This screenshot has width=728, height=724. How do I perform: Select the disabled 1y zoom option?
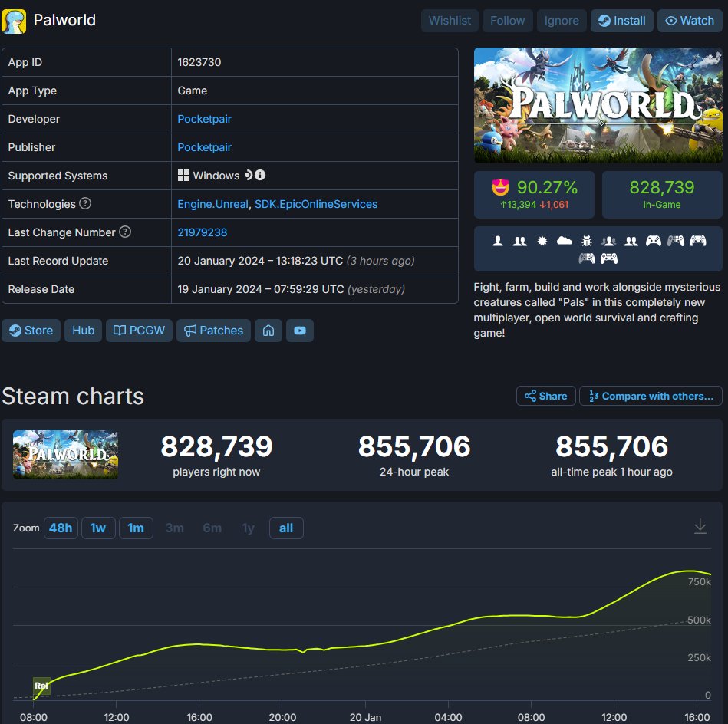tap(249, 528)
